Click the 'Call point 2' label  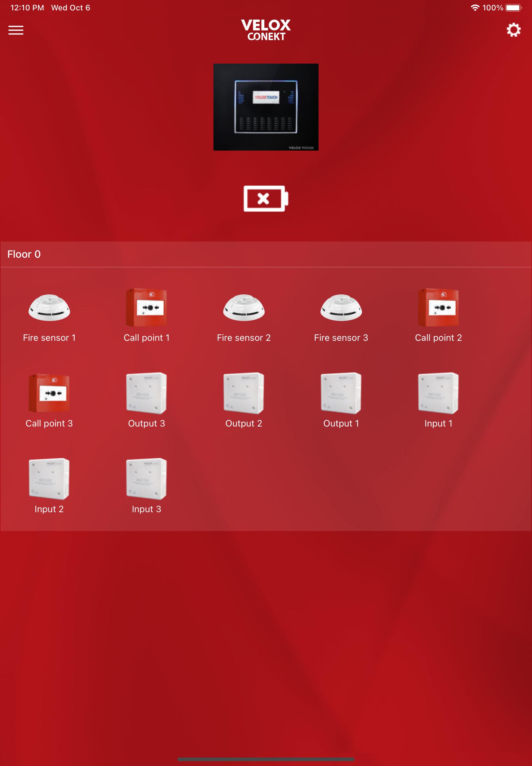click(x=438, y=338)
